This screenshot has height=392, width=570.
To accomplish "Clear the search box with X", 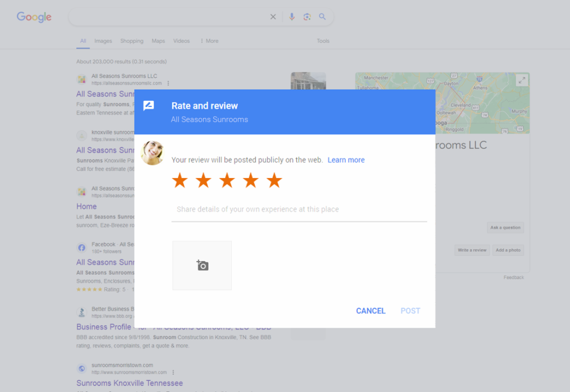I will click(x=273, y=17).
